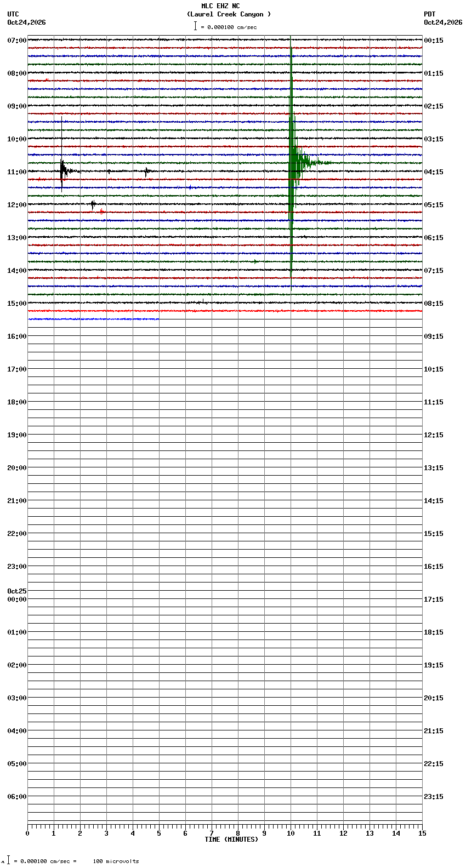Click the 07:15 PDT row label
Screen dimensions: 466x868
point(434,271)
